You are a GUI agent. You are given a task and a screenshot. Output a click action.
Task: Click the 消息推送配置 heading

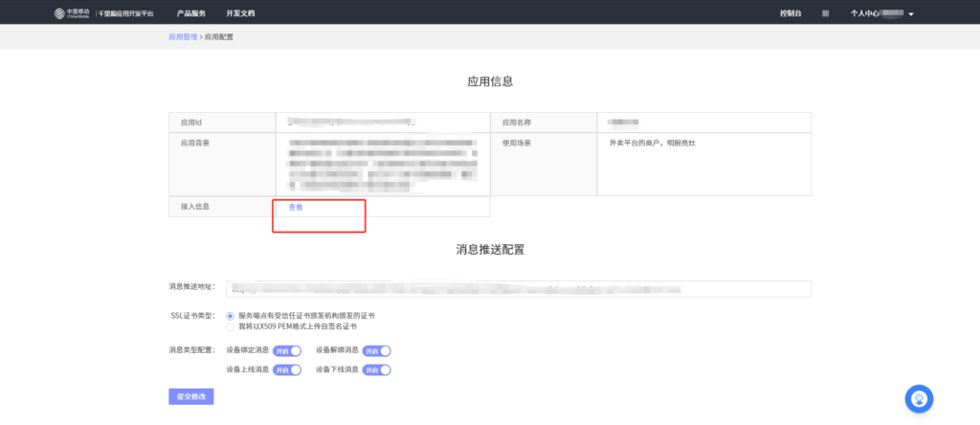tap(490, 250)
